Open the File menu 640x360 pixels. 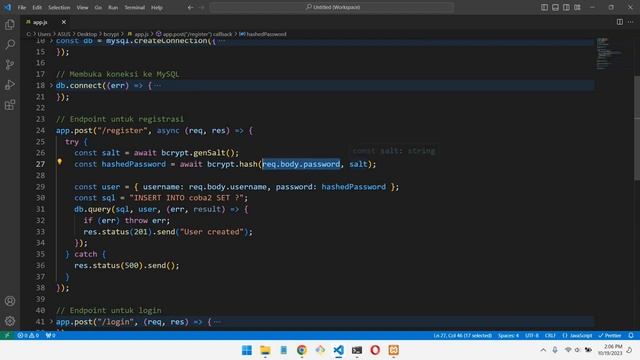22,7
